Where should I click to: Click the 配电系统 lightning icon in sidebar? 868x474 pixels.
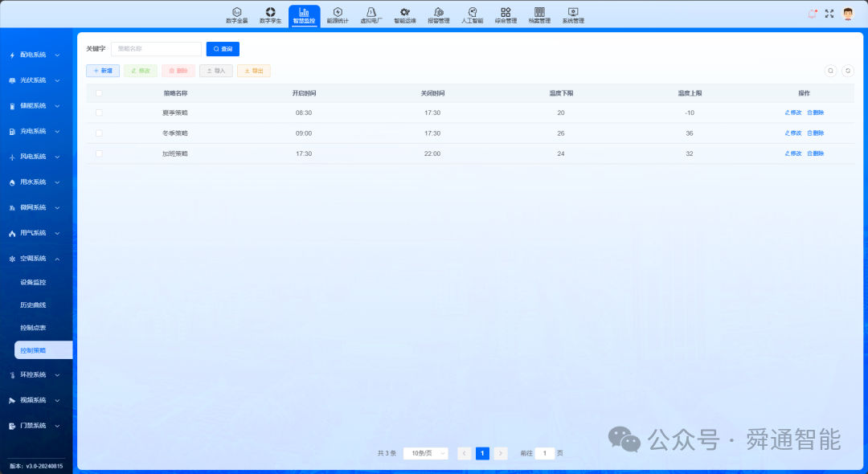coord(12,55)
